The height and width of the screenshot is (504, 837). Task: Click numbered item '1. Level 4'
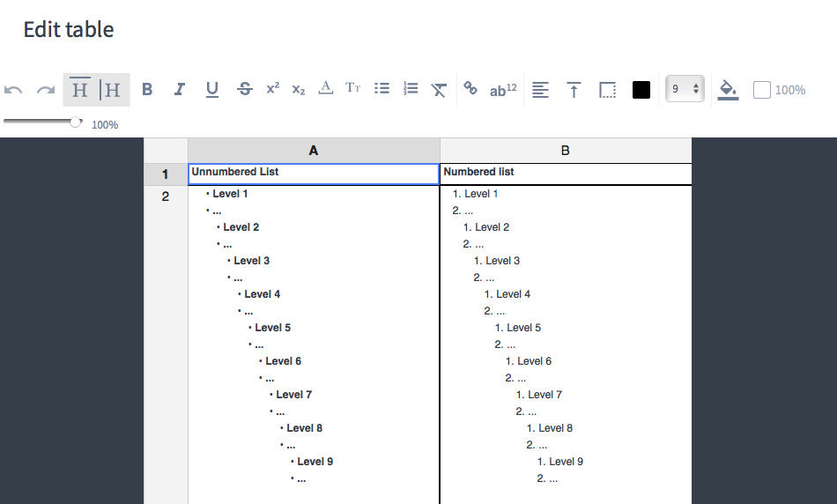coord(507,294)
